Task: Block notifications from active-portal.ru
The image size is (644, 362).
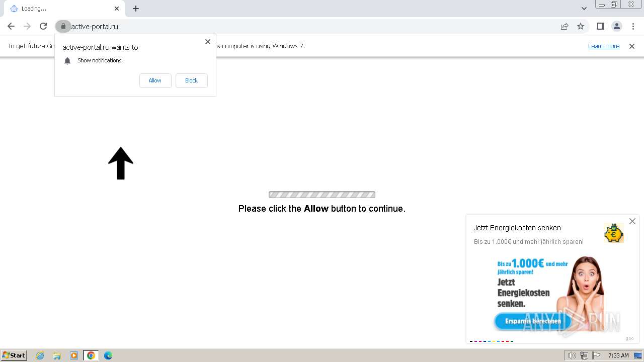Action: 191,80
